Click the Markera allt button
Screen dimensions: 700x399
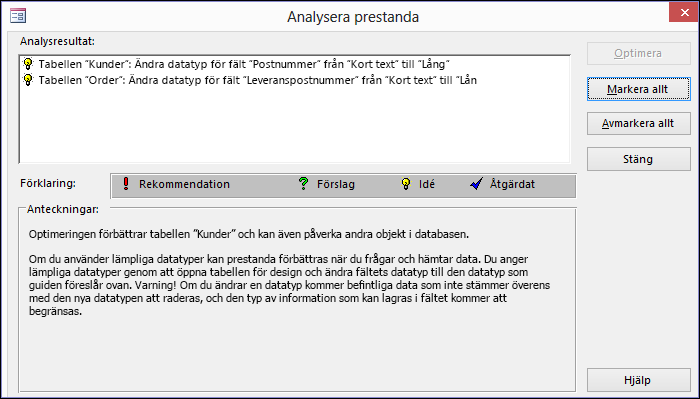(x=638, y=89)
